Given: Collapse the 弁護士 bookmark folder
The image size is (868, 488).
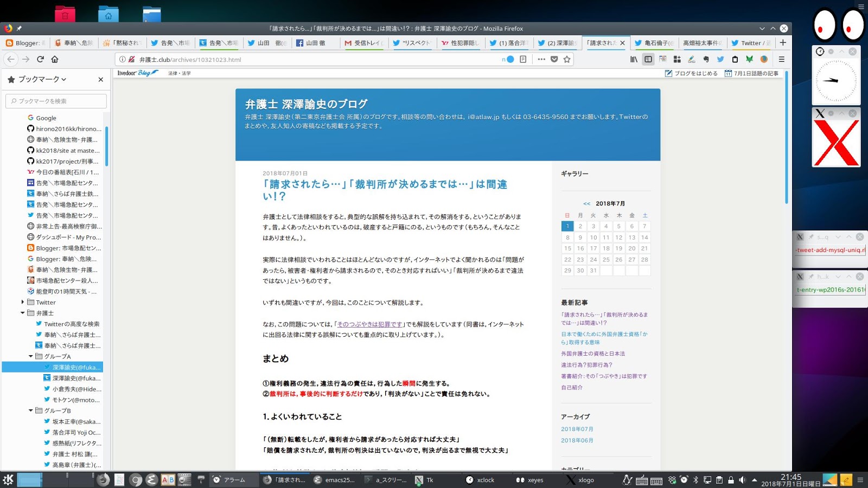Looking at the screenshot, I should (22, 313).
